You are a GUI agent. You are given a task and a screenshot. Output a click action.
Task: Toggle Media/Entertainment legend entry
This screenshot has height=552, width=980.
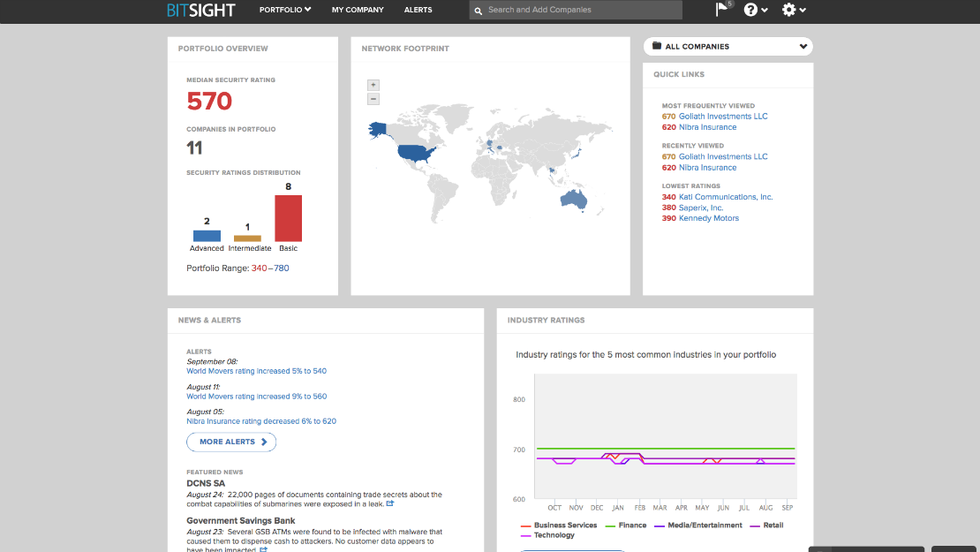pyautogui.click(x=698, y=526)
